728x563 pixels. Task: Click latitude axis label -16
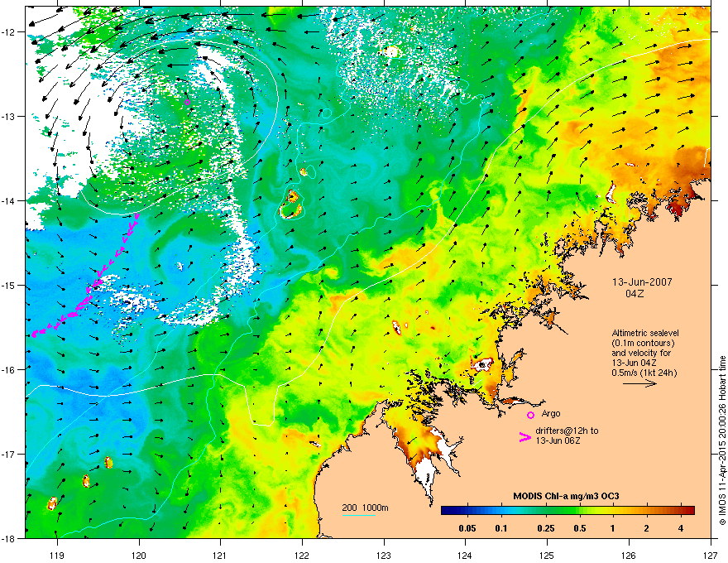[x=7, y=370]
